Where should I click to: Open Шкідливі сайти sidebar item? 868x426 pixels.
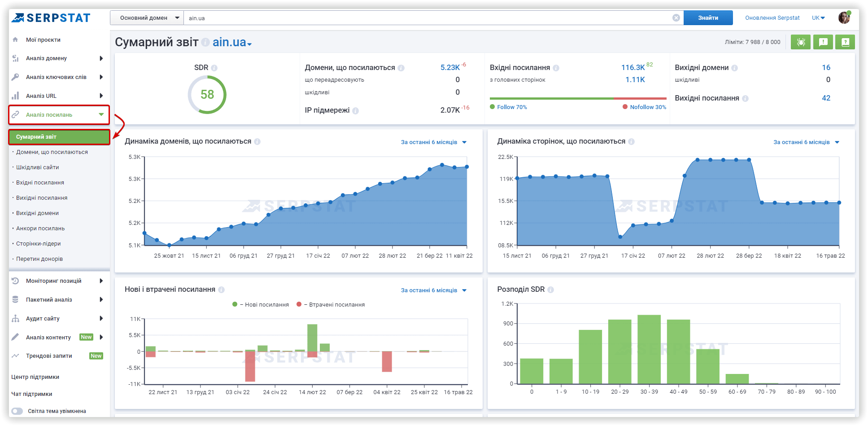coord(38,167)
